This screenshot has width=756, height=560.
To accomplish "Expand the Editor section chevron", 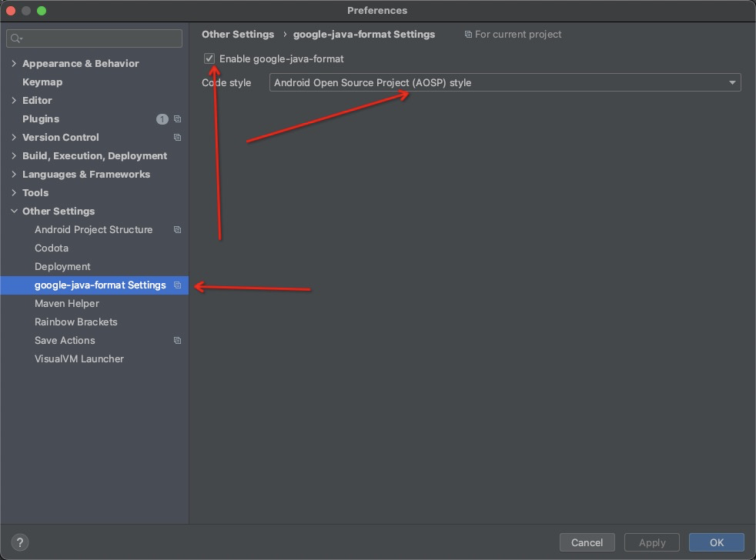I will (x=14, y=100).
